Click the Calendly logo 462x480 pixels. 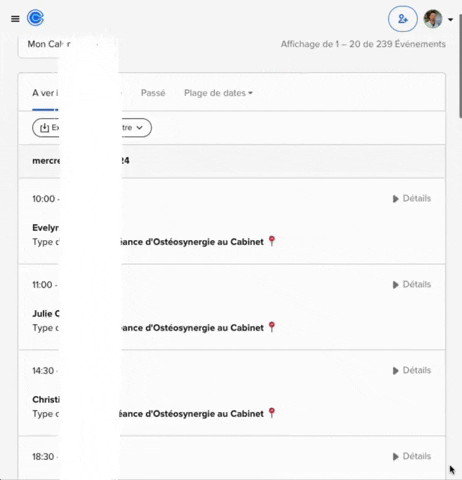(x=35, y=18)
